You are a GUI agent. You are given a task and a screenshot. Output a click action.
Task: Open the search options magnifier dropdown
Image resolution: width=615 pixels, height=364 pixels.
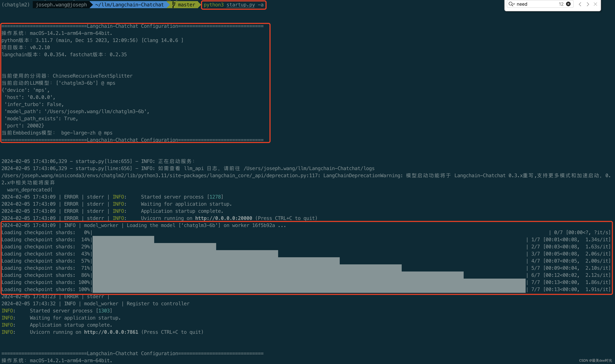tap(512, 4)
